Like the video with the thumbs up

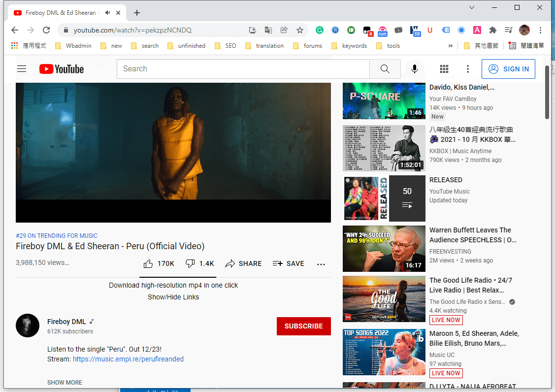coord(148,263)
